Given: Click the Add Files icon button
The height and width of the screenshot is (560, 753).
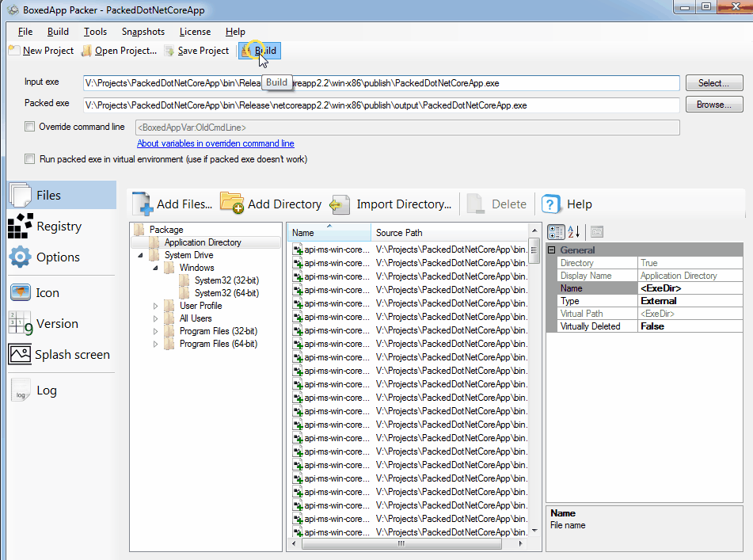Looking at the screenshot, I should pos(143,204).
